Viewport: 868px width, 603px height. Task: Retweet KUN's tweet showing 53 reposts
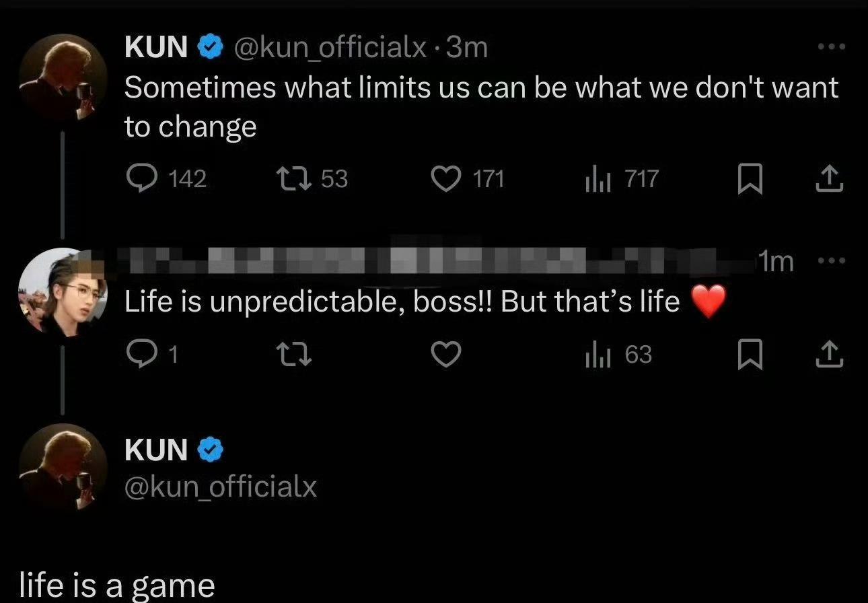click(312, 179)
